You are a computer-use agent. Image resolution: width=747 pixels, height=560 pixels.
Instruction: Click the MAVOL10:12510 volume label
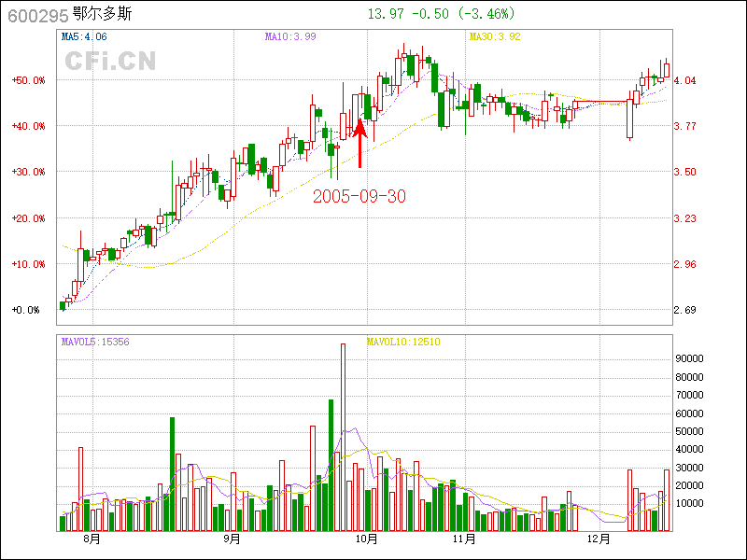402,342
